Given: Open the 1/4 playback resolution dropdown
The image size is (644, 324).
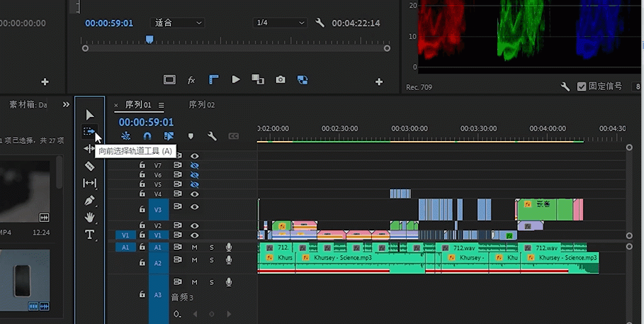Looking at the screenshot, I should 280,23.
